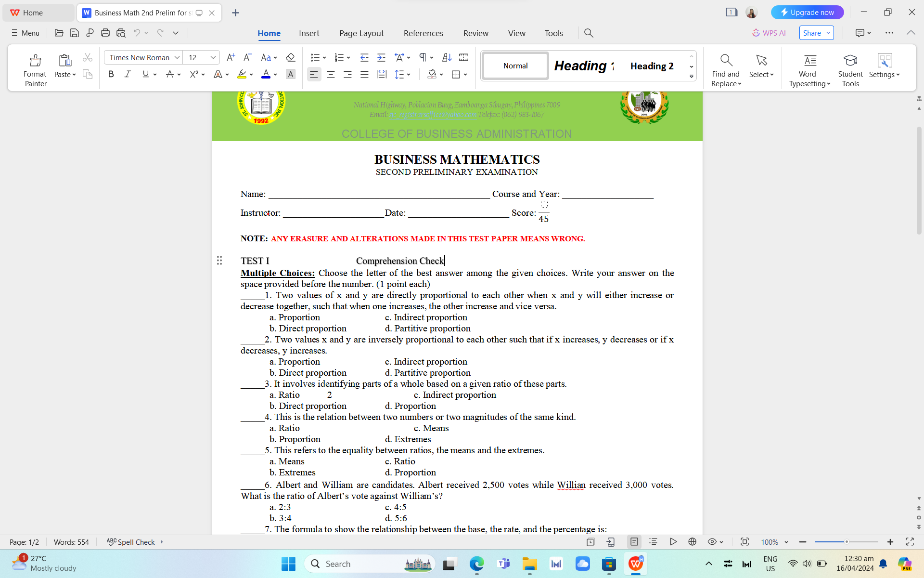Click the Upgrade now button
Viewport: 924px width, 578px height.
(807, 13)
